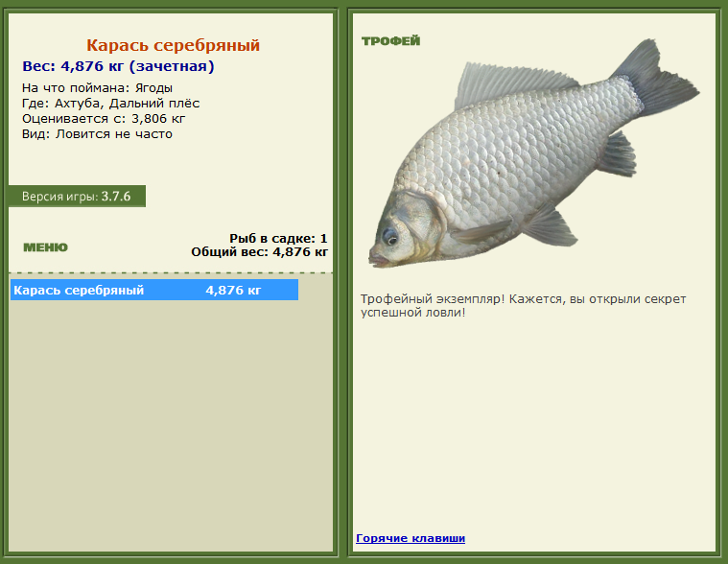
Task: Click the 4,876 кг weight in the highlighted row
Action: tap(233, 290)
